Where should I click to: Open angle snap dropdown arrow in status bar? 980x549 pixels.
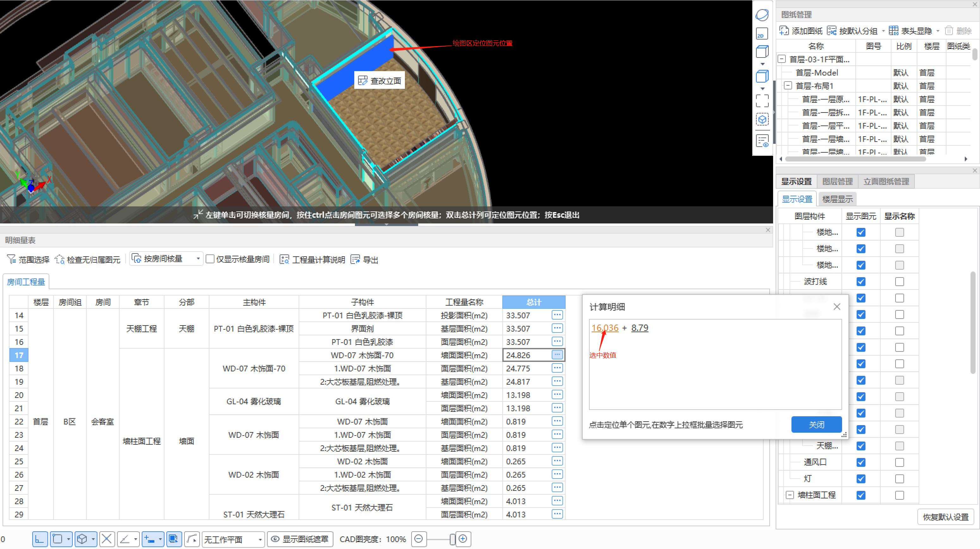point(135,539)
